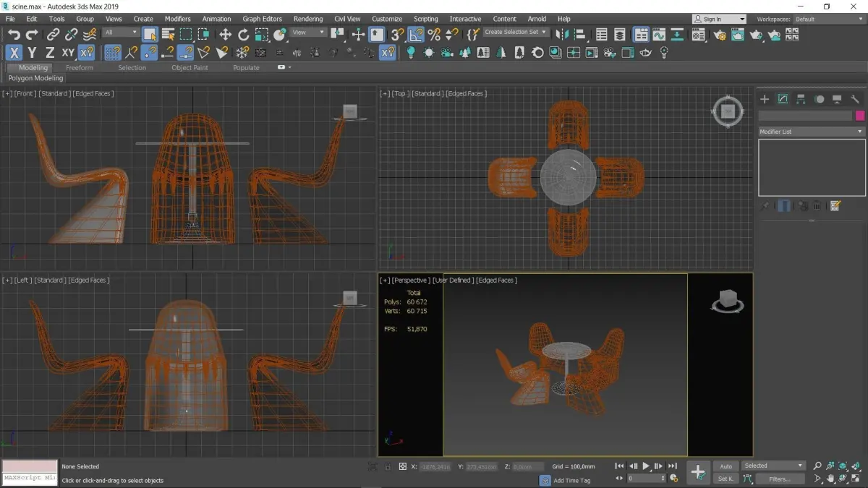This screenshot has width=868, height=488.
Task: Click the Filters... button
Action: 779,479
